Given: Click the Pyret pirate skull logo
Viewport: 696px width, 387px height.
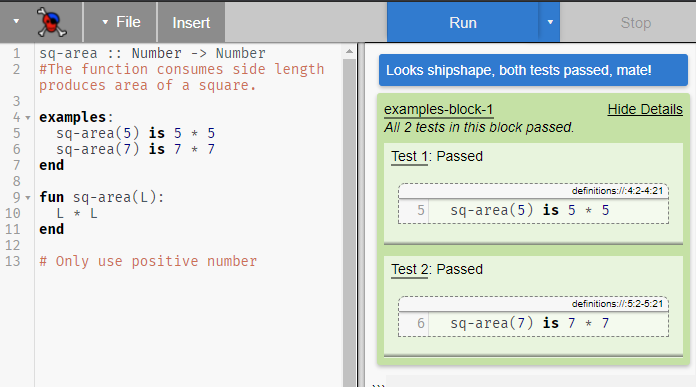Looking at the screenshot, I should click(51, 22).
